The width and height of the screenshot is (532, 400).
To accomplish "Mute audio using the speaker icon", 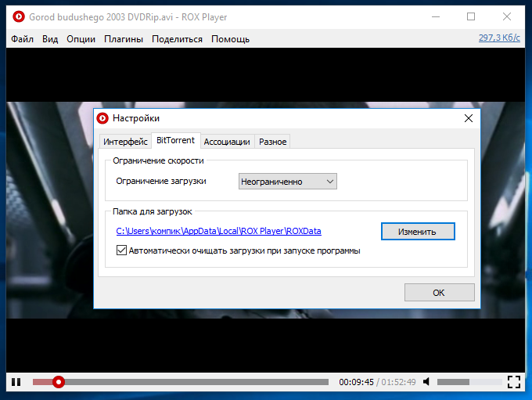I will 426,382.
